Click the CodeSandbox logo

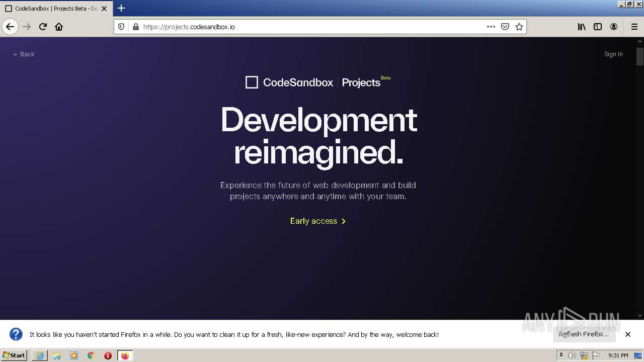289,82
